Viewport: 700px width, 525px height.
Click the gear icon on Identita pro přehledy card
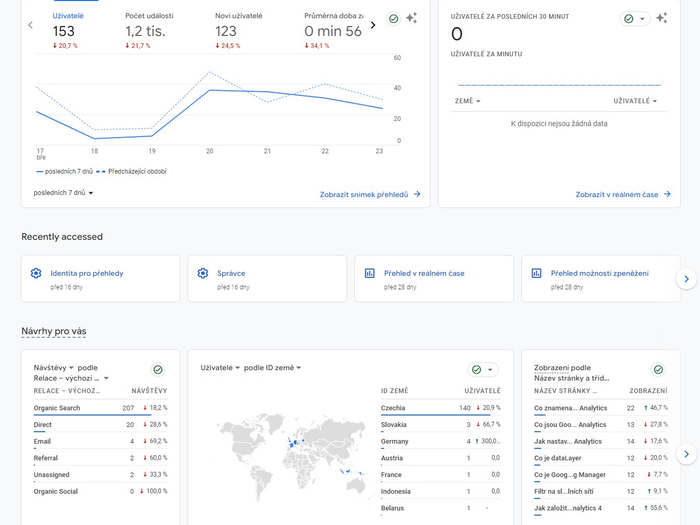(x=36, y=273)
